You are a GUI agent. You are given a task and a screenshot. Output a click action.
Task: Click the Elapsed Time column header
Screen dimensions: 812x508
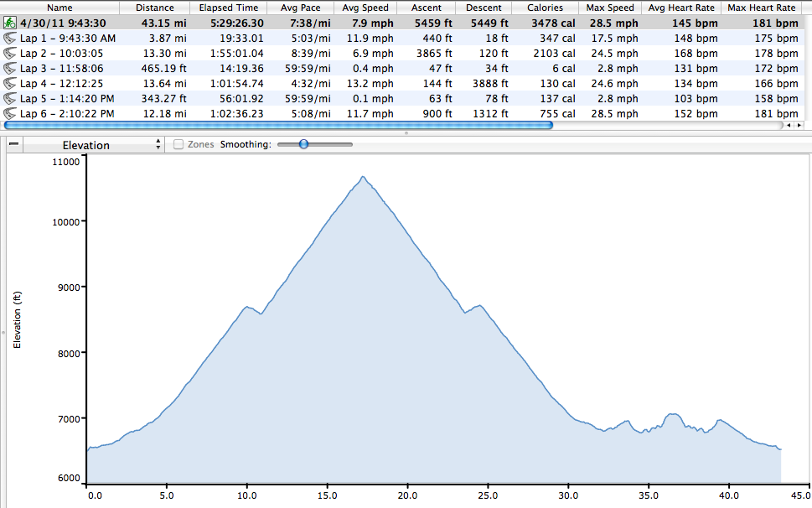tap(229, 8)
